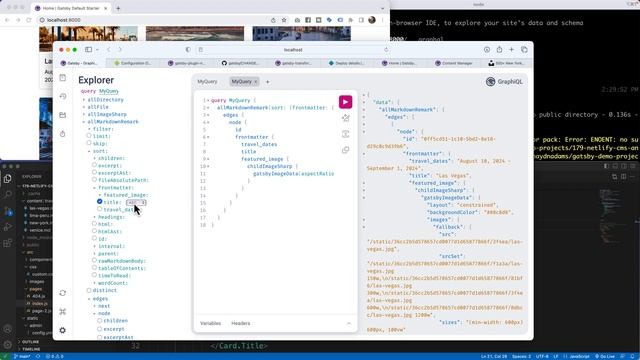Go back in Safari window
Image resolution: width=640 pixels, height=360 pixels.
pyautogui.click(x=109, y=49)
